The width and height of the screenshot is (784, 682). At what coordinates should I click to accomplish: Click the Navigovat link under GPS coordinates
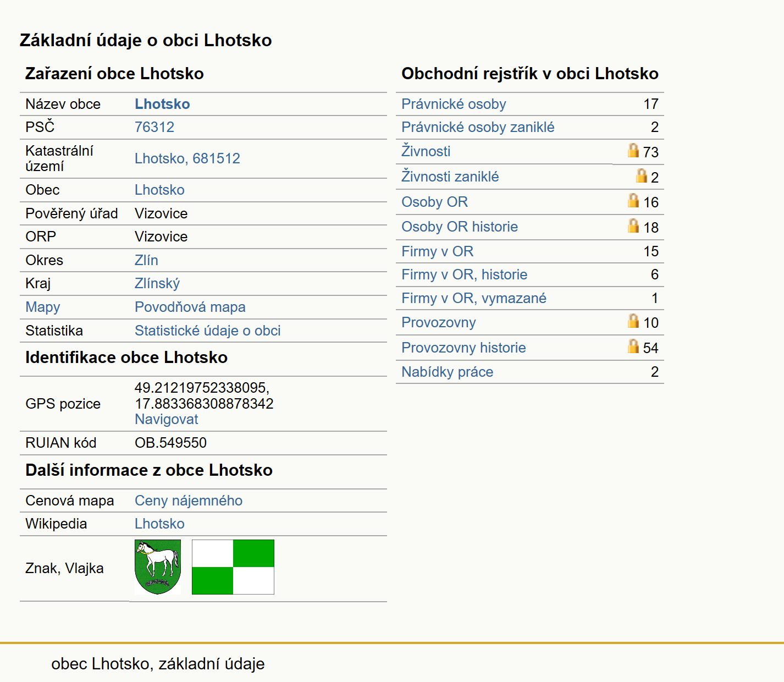coord(167,419)
